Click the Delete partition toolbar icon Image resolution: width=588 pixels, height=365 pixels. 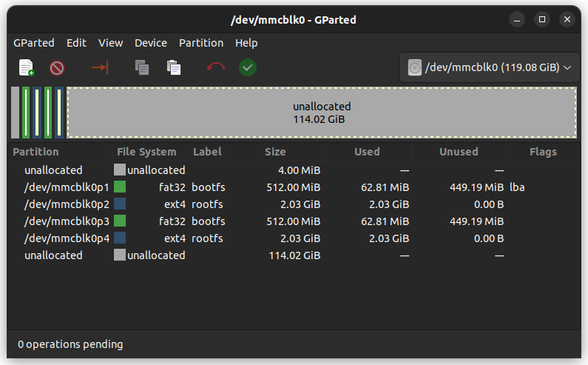coord(57,67)
